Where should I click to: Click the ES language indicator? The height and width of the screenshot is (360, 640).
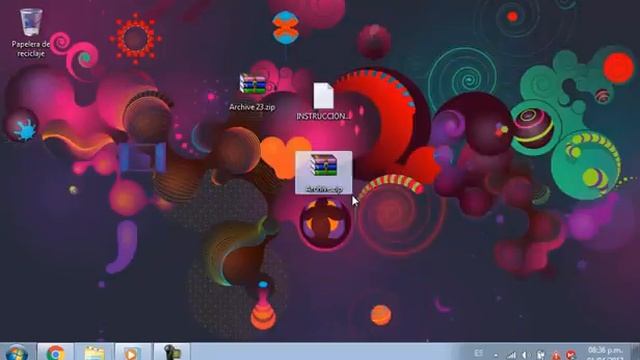tap(478, 353)
